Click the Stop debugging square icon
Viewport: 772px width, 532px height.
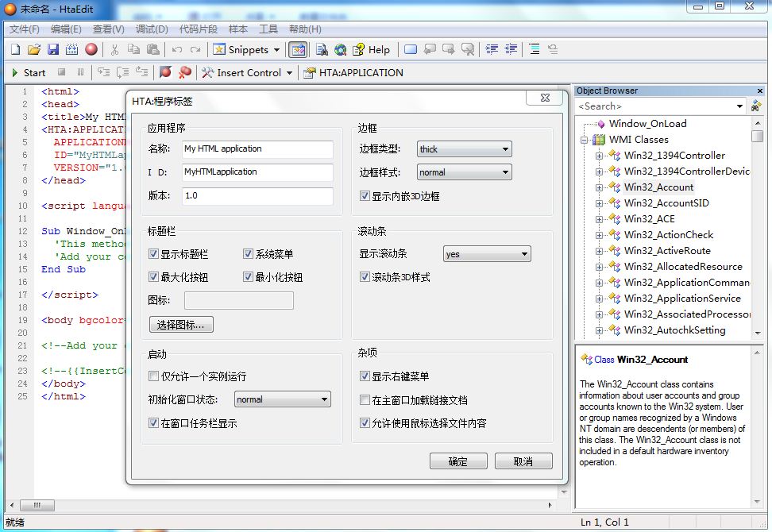pos(61,72)
